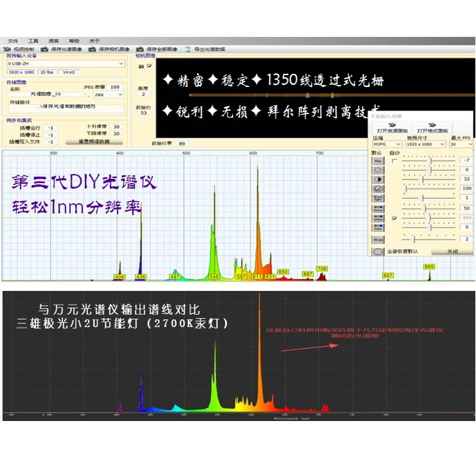
Task: Click the 1920 x 1080 resolution readout
Action: pyautogui.click(x=22, y=72)
